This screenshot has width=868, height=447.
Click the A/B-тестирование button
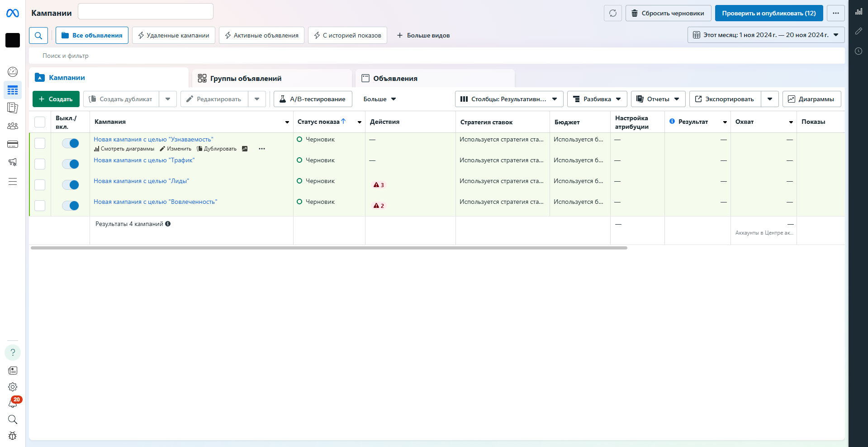click(313, 99)
